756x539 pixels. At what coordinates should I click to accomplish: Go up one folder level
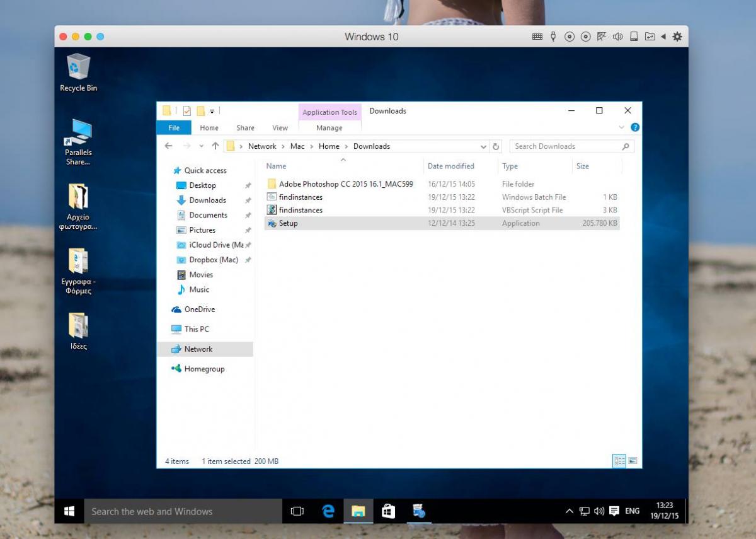215,146
